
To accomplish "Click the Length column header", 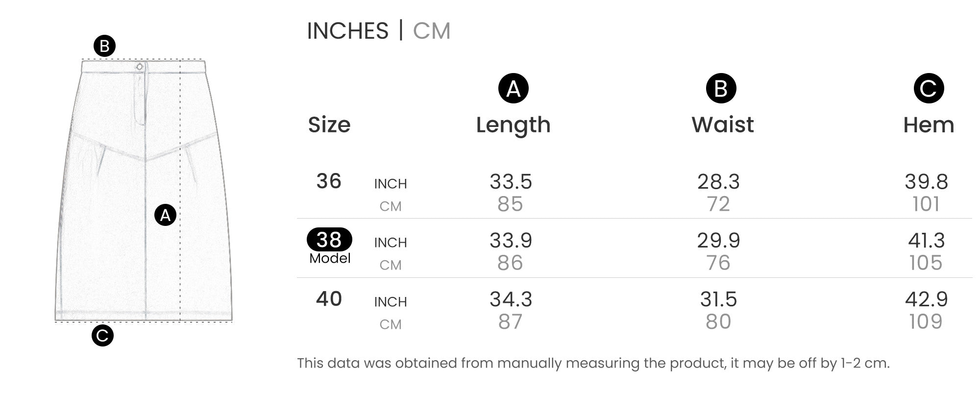I will (x=513, y=125).
